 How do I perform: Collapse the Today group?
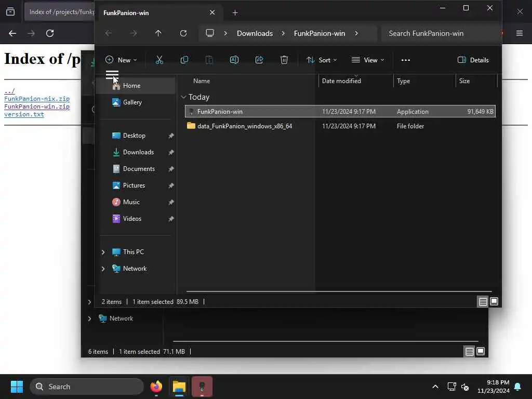183,97
